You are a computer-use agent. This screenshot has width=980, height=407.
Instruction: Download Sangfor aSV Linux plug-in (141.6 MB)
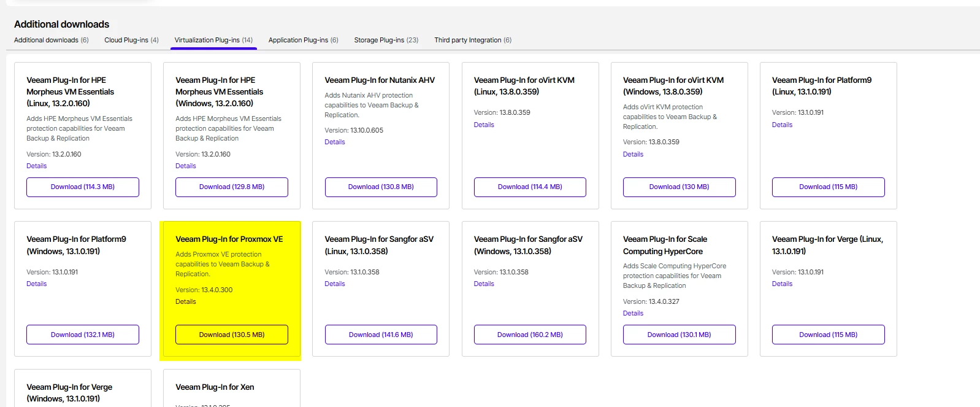381,335
